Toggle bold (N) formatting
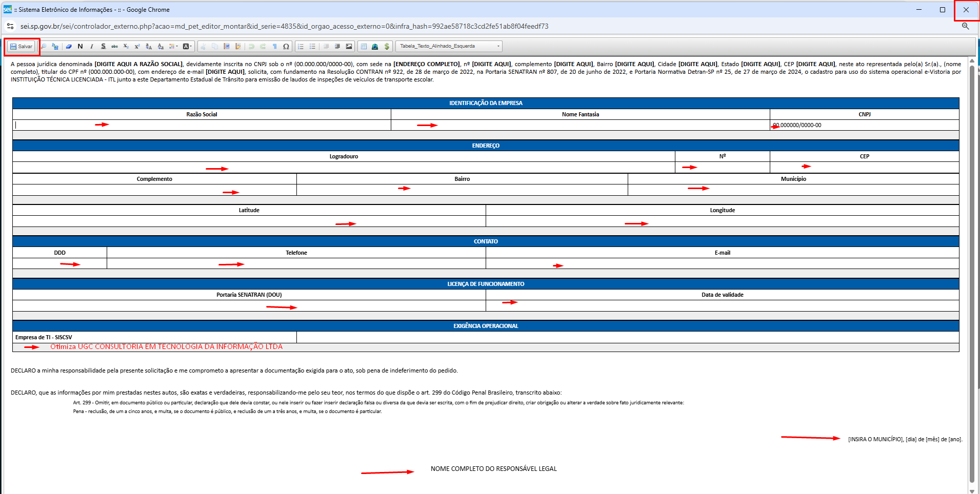 tap(80, 47)
